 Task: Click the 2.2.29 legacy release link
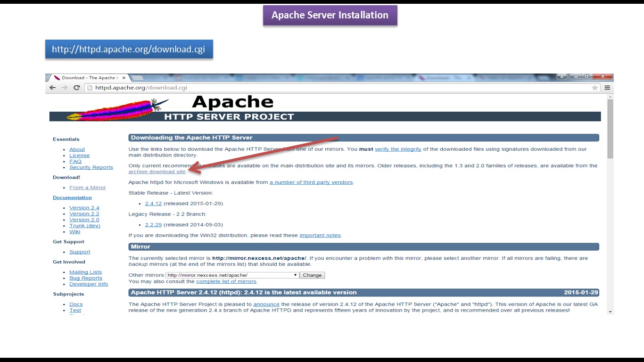tap(153, 225)
